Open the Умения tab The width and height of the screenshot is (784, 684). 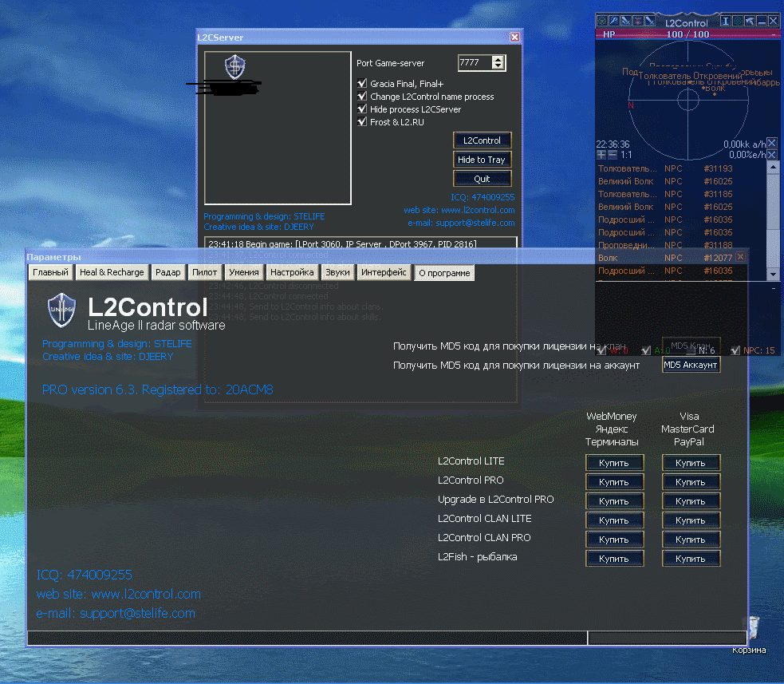click(244, 272)
